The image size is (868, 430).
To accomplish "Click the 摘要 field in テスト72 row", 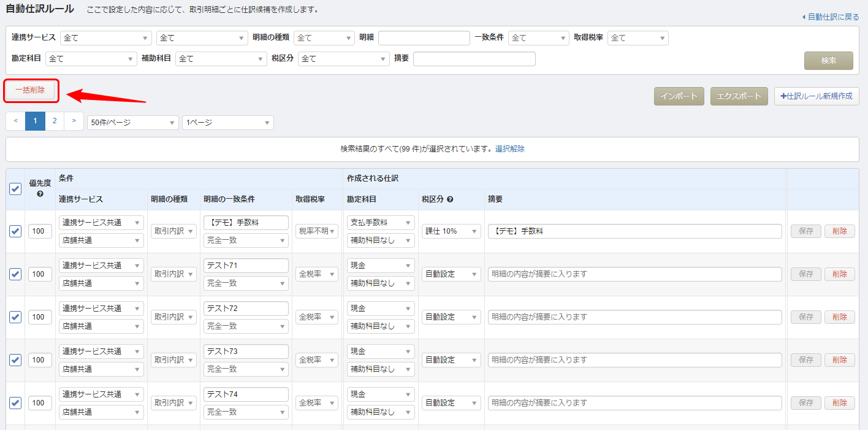I will [635, 317].
